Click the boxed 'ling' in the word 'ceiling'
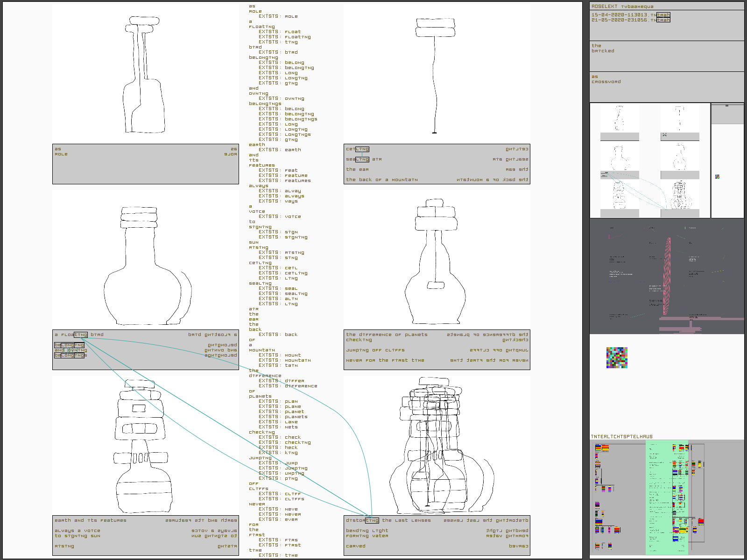The width and height of the screenshot is (747, 560). pyautogui.click(x=362, y=149)
